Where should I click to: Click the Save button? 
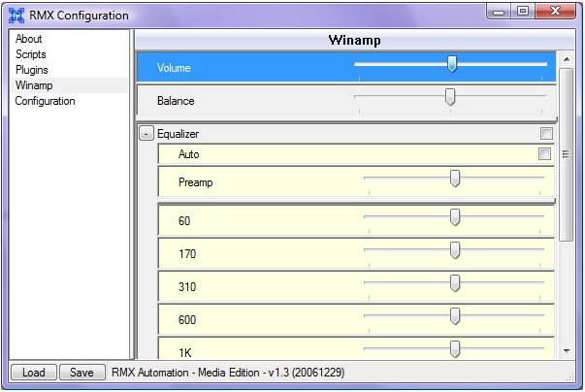[x=82, y=373]
